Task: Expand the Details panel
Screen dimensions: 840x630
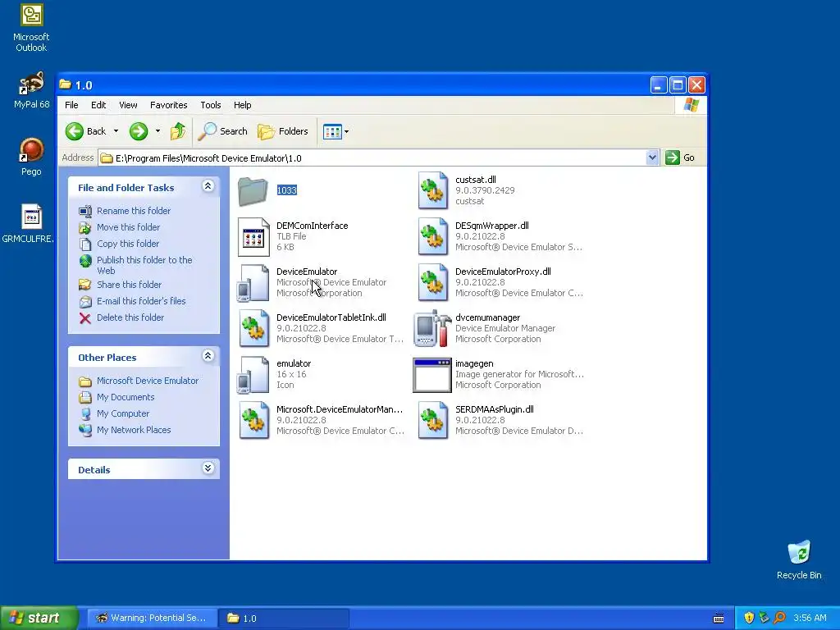Action: (208, 468)
